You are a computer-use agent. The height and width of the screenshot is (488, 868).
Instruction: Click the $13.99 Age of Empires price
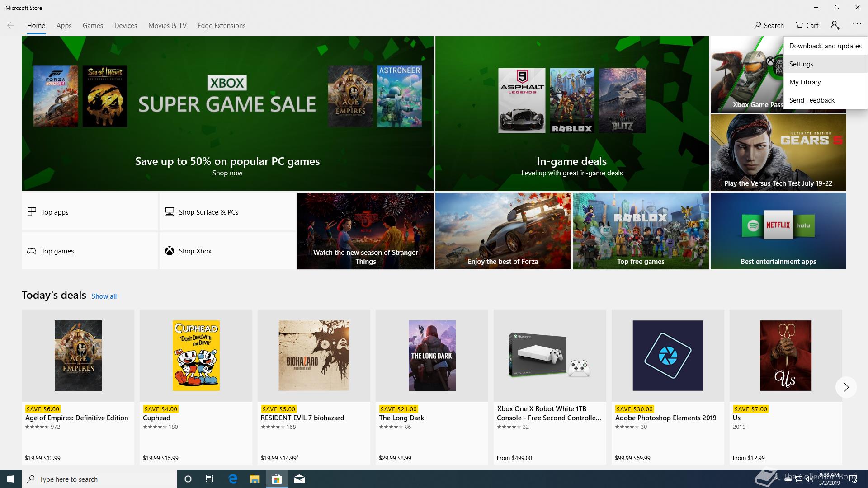pos(52,458)
